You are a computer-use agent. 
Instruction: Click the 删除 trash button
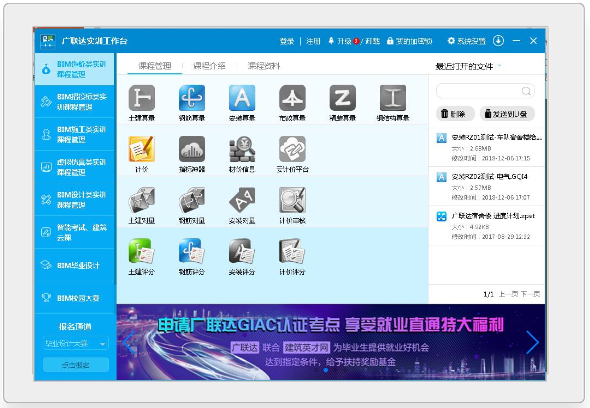tap(455, 114)
